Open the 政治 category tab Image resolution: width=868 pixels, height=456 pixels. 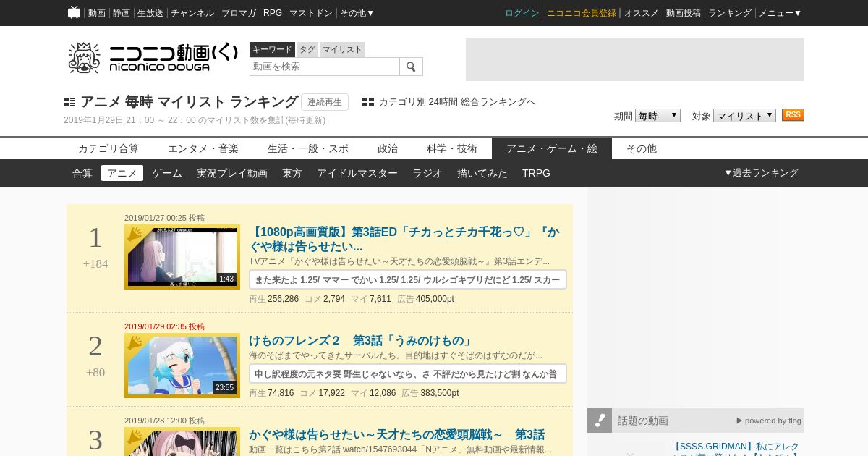click(x=388, y=148)
